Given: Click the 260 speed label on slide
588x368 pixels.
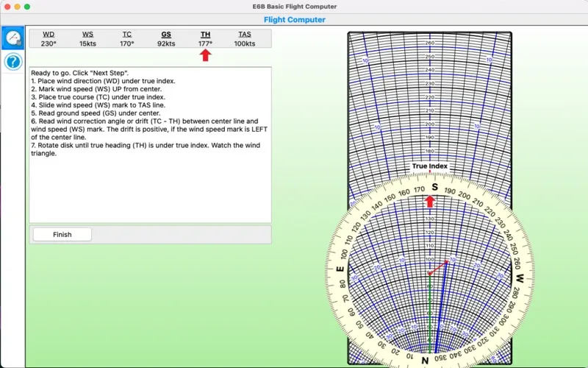Looking at the screenshot, I should [x=430, y=43].
